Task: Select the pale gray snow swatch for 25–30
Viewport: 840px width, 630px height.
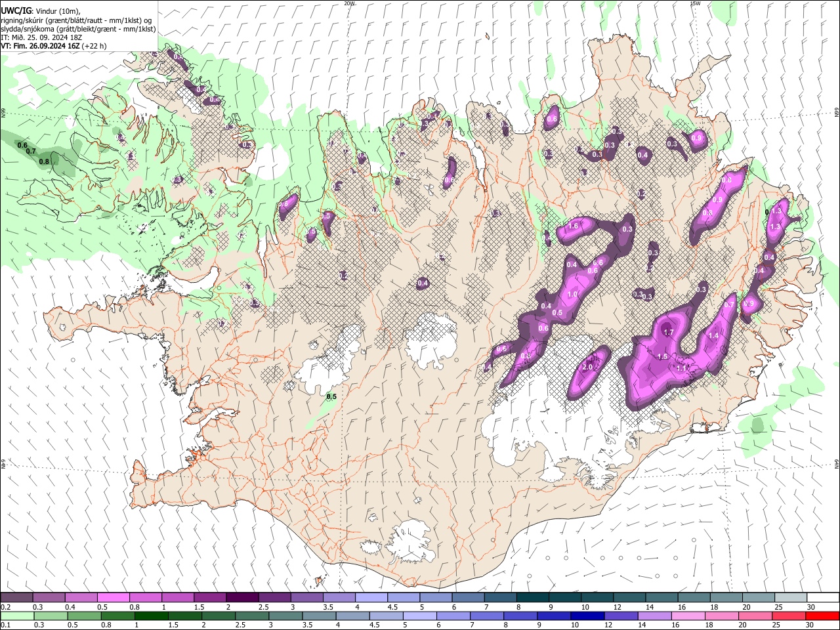Action: [791, 598]
